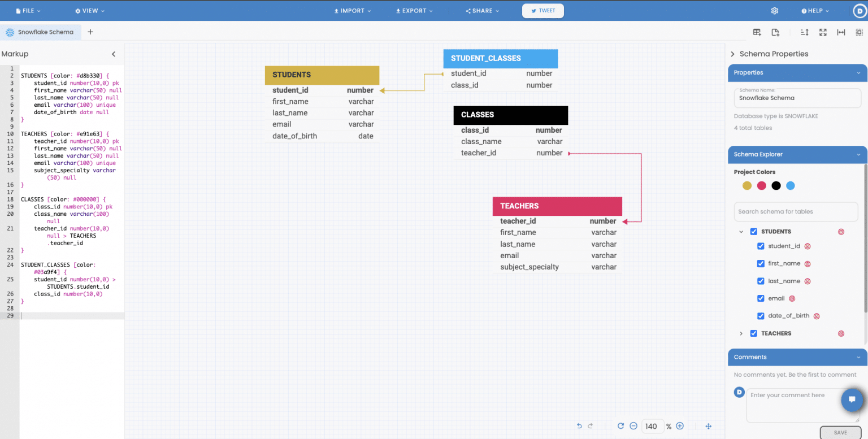
Task: Click the grey redo arrow
Action: point(591,426)
